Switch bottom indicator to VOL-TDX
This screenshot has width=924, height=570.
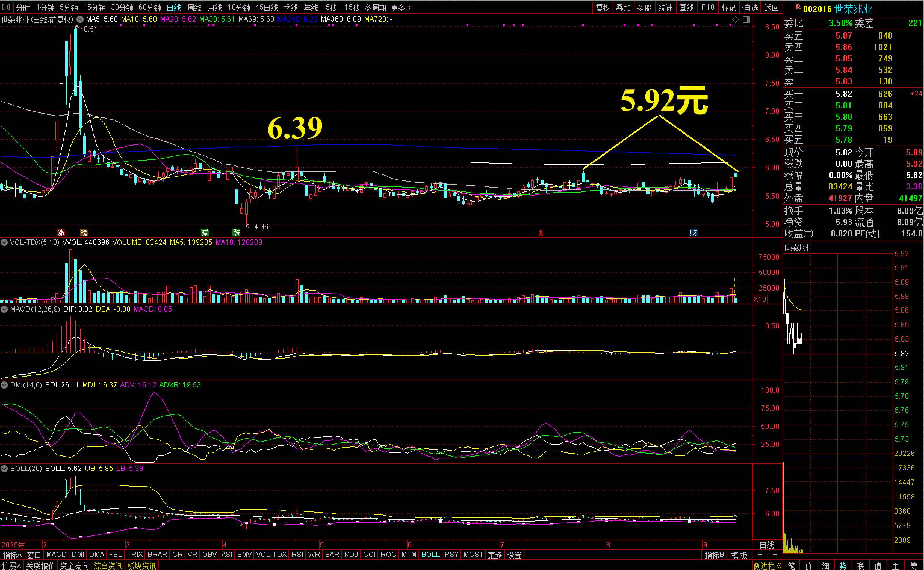click(271, 555)
